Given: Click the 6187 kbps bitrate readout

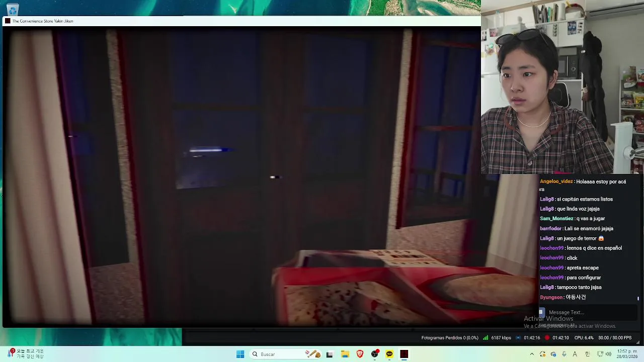Looking at the screenshot, I should (x=501, y=338).
